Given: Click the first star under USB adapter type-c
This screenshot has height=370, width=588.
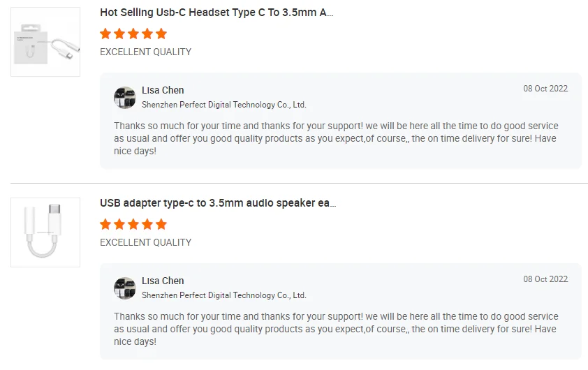Looking at the screenshot, I should 105,224.
